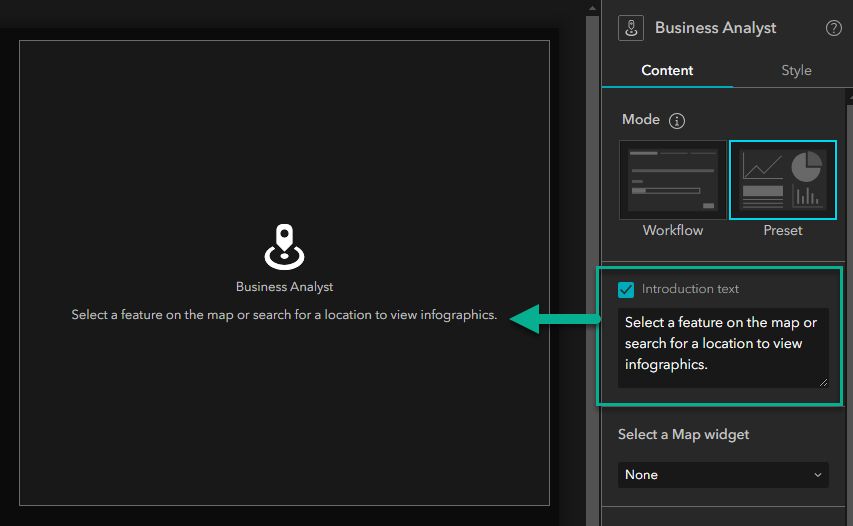
Task: Select the Preset mode thumbnail
Action: coord(782,180)
